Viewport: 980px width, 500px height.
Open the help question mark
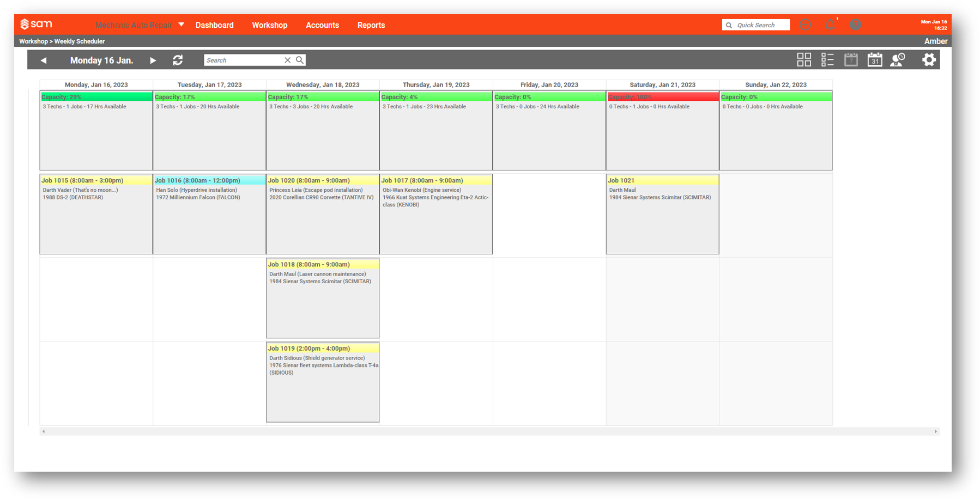click(855, 25)
